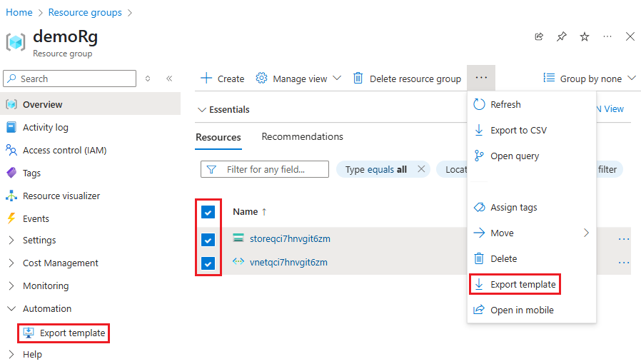This screenshot has height=364, width=641.
Task: Select Refresh in the dropdown menu
Action: pos(532,105)
